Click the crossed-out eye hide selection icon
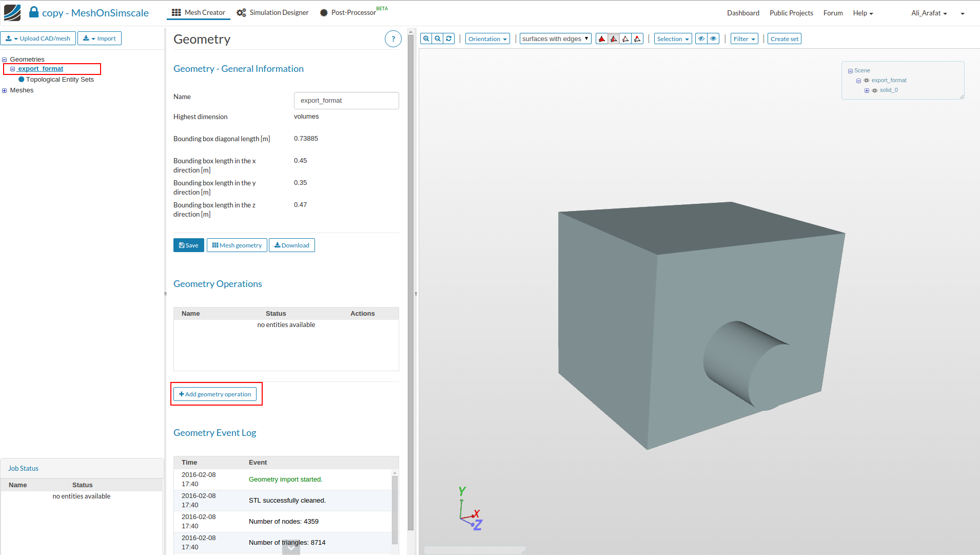 click(701, 39)
